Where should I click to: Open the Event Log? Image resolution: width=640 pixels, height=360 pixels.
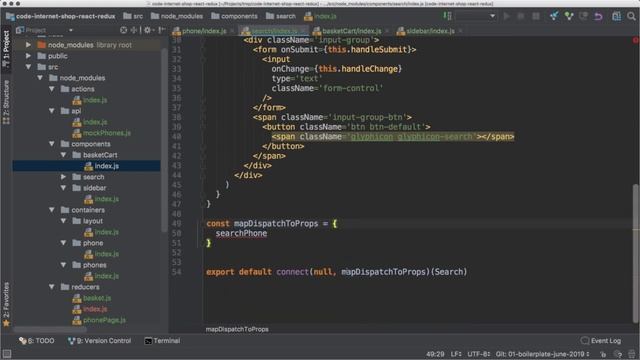[601, 341]
